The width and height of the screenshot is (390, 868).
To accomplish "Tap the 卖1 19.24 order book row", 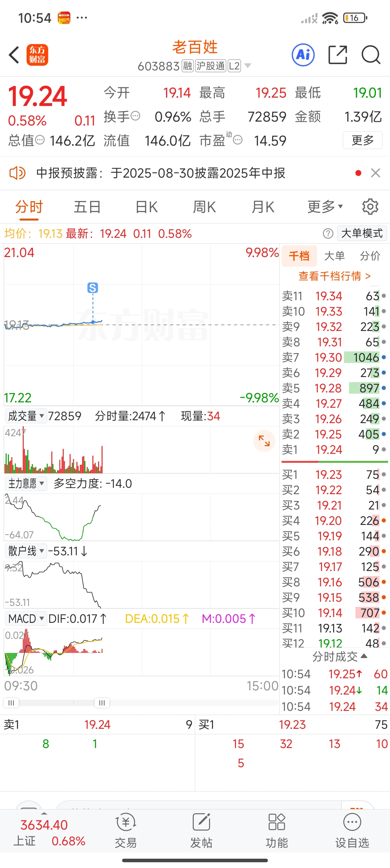I will (334, 449).
